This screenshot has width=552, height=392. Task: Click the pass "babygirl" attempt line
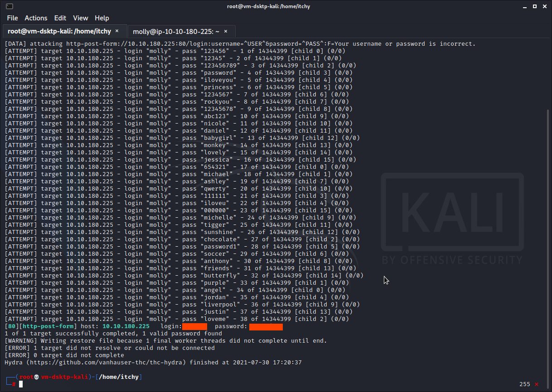coord(182,138)
